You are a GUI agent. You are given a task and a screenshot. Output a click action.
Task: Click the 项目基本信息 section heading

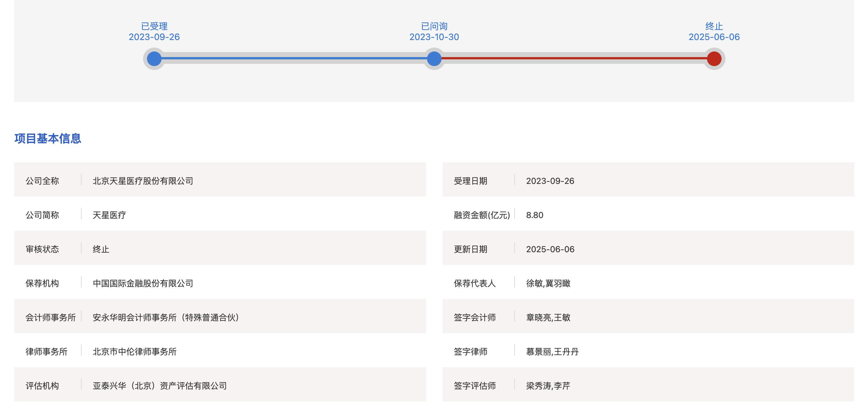[48, 139]
